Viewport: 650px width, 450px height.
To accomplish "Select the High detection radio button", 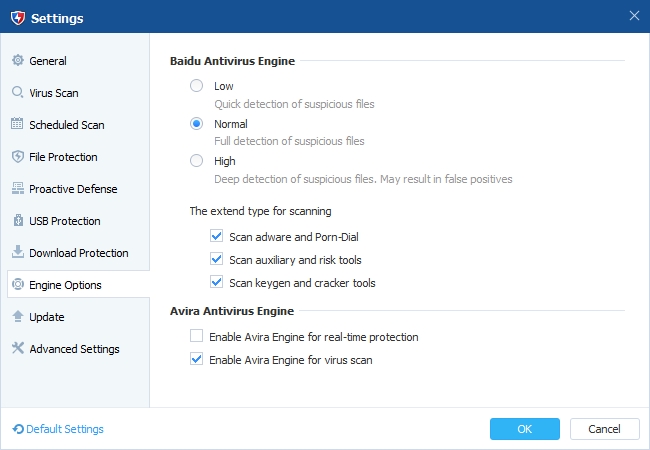I will (x=197, y=161).
